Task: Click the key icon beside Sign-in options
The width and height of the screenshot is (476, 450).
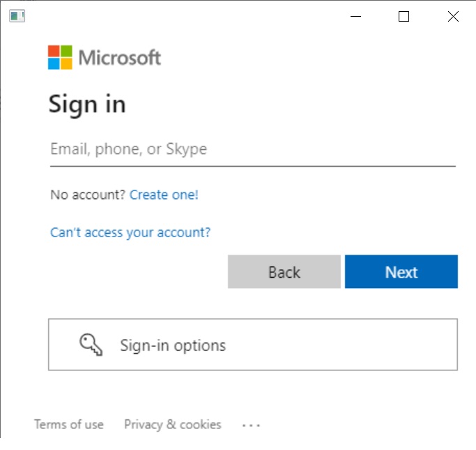Action: point(91,345)
